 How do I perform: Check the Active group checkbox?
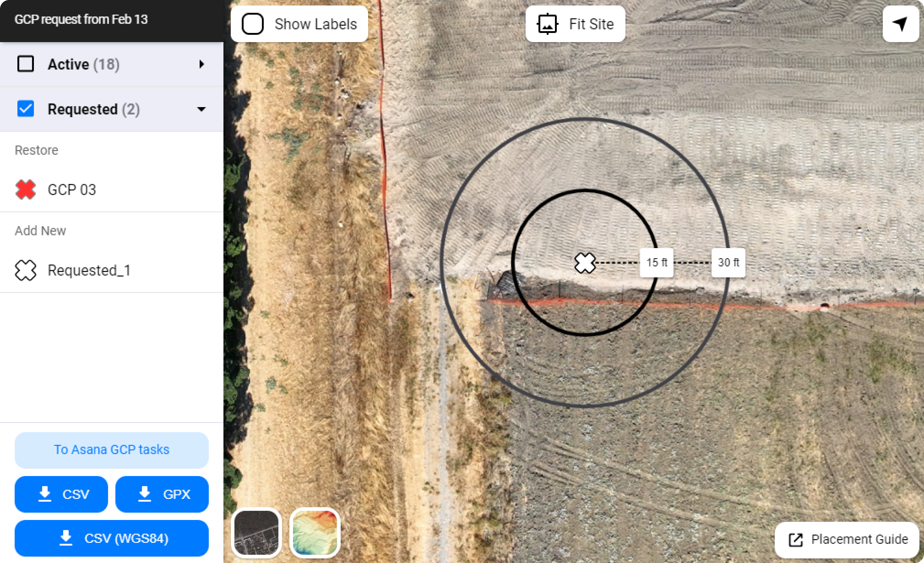(25, 64)
